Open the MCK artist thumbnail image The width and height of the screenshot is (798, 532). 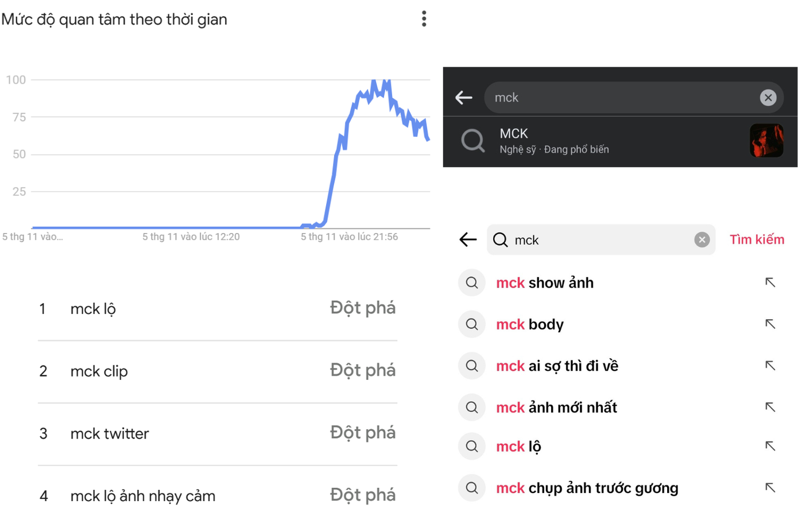coord(766,141)
